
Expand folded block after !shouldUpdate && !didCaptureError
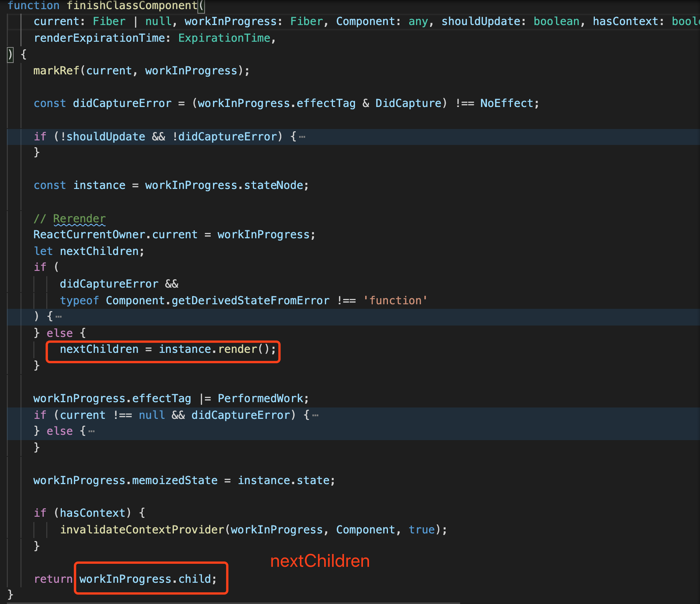click(302, 137)
